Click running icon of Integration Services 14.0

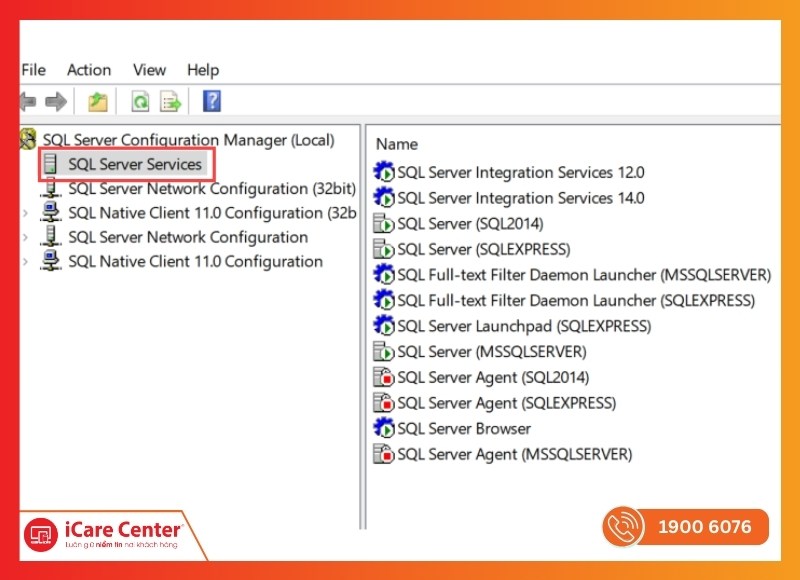pos(384,197)
